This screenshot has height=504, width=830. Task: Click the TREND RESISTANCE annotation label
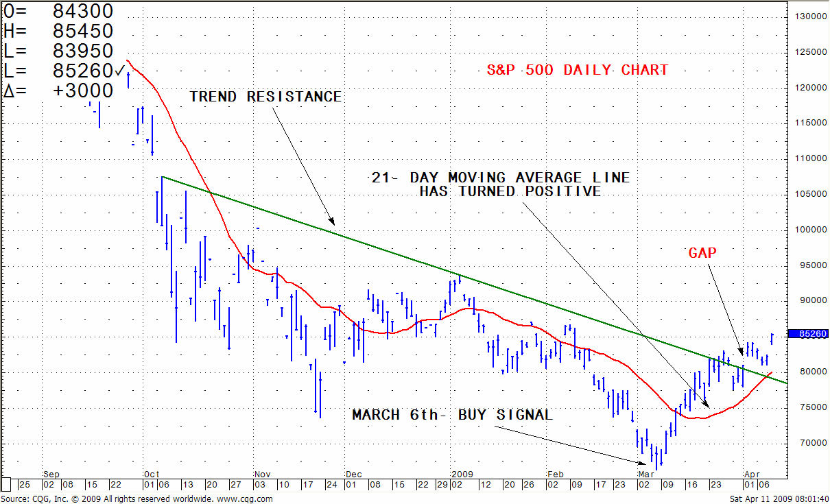coord(265,97)
